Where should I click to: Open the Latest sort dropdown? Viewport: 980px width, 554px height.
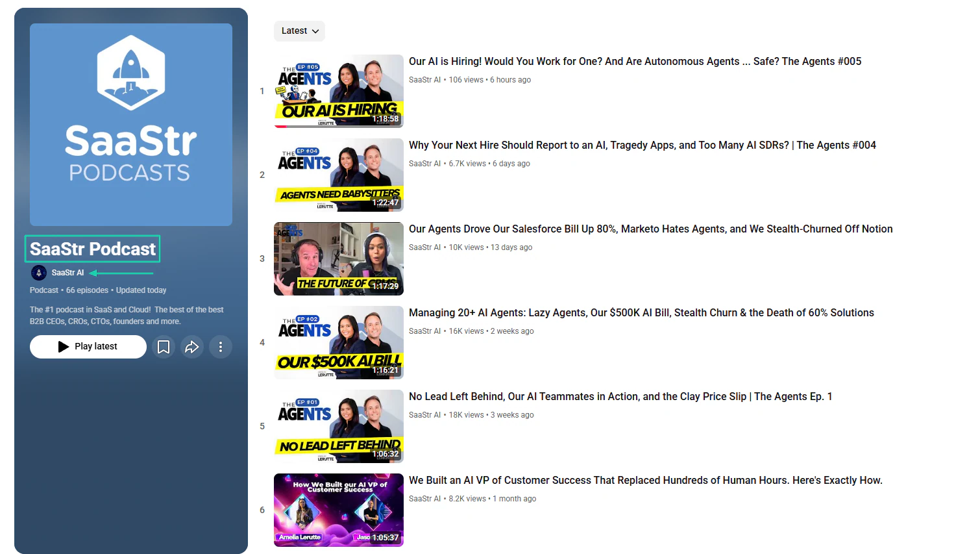tap(299, 31)
